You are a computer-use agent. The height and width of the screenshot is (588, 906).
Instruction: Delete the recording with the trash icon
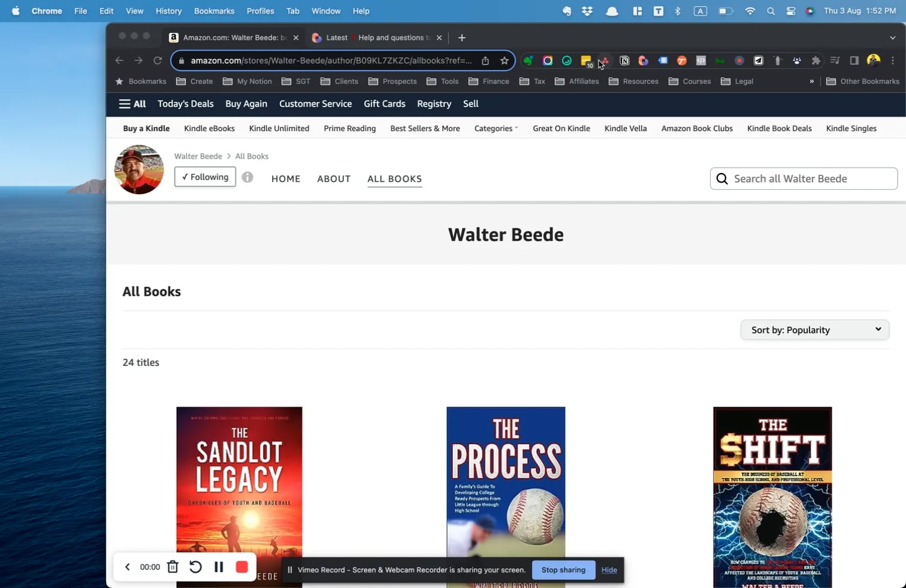(173, 566)
